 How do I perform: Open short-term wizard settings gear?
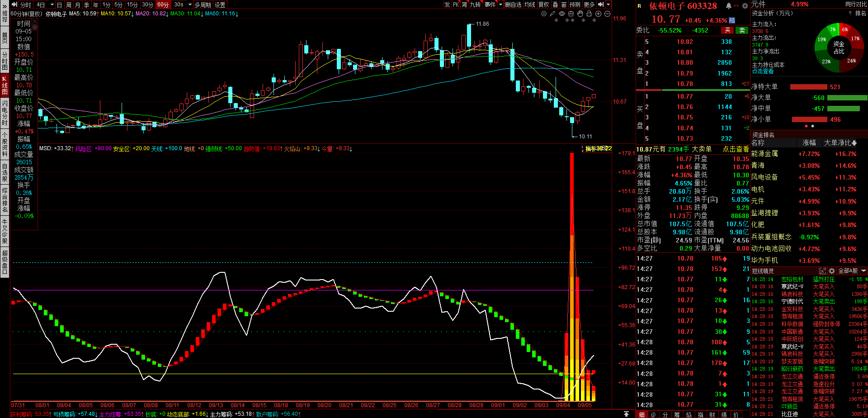[x=832, y=271]
